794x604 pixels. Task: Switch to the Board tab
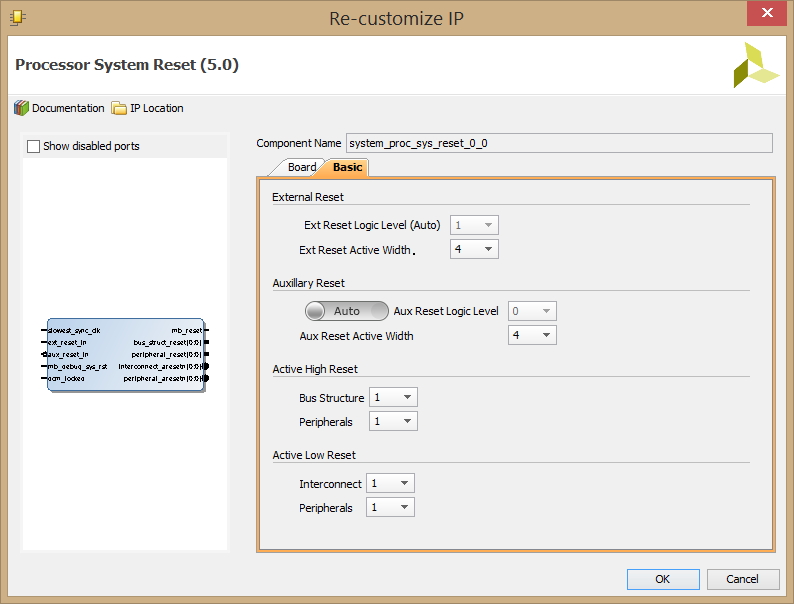(x=301, y=167)
